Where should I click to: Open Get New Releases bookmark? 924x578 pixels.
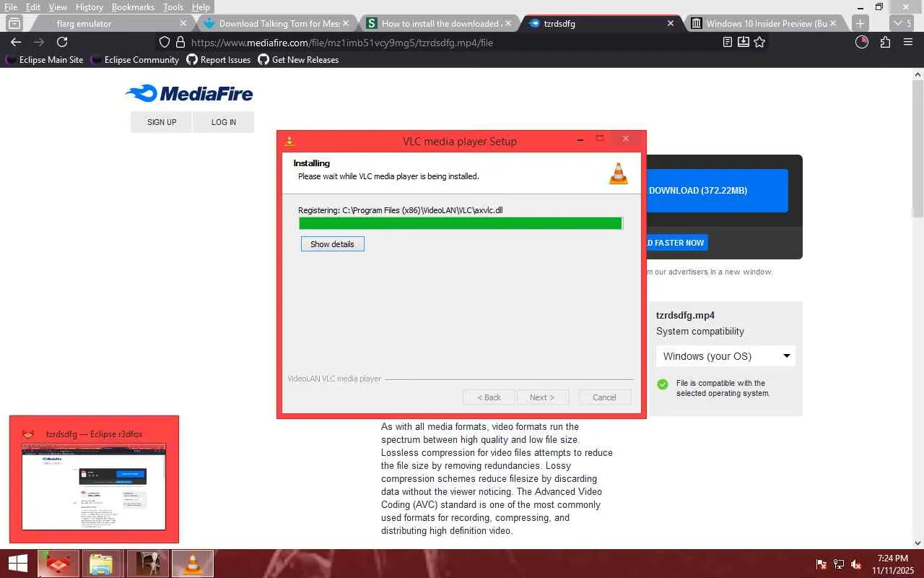point(298,60)
